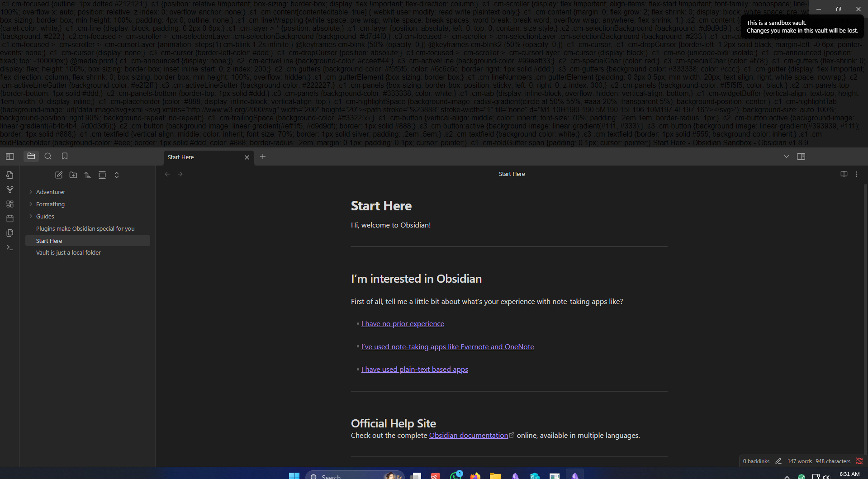Open quick switcher from ribbon

tap(10, 175)
